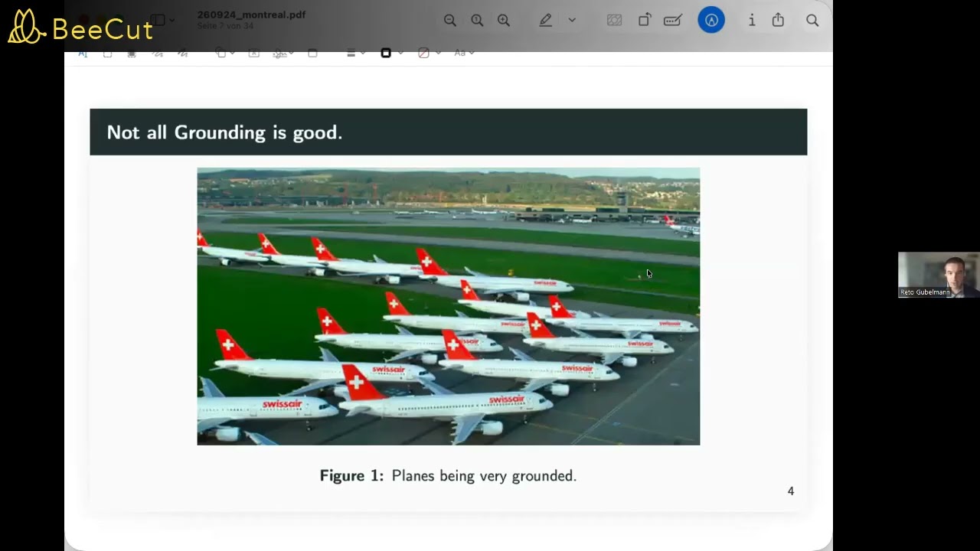
Task: Reset zoom to actual size
Action: 477,21
